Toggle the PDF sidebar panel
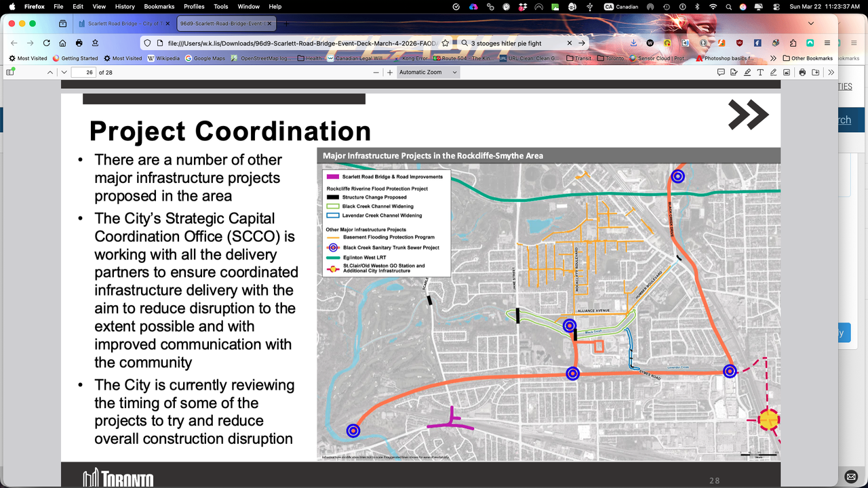The image size is (868, 488). (10, 72)
